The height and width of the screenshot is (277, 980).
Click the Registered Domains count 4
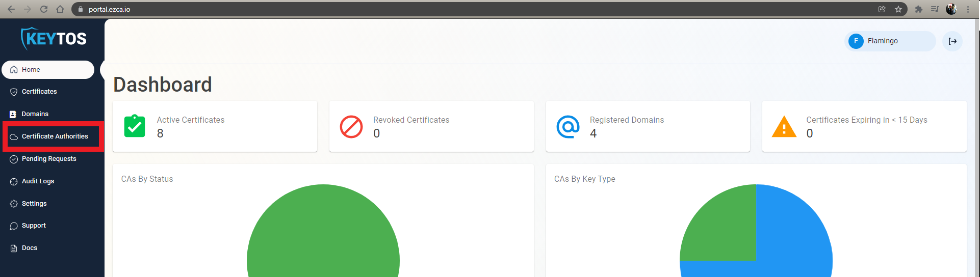point(594,133)
